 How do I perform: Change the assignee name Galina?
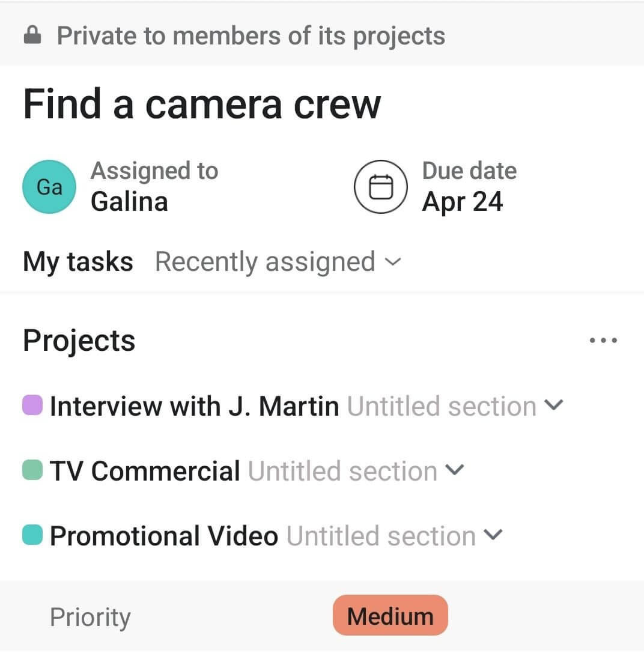129,201
